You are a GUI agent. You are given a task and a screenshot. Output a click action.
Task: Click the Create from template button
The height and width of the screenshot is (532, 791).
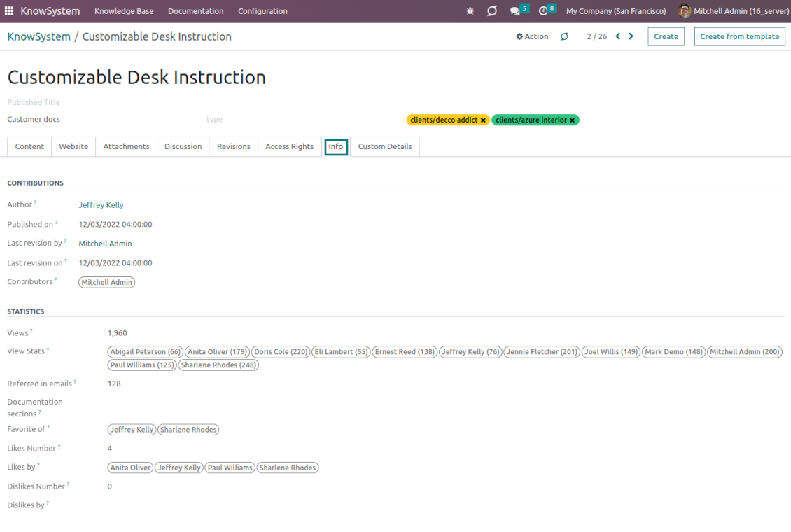739,36
